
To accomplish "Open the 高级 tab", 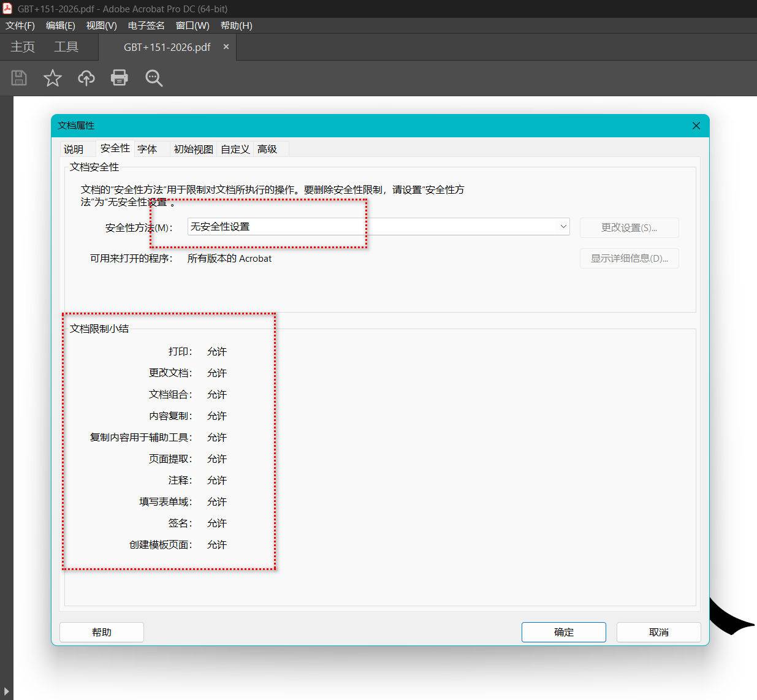I will 267,149.
